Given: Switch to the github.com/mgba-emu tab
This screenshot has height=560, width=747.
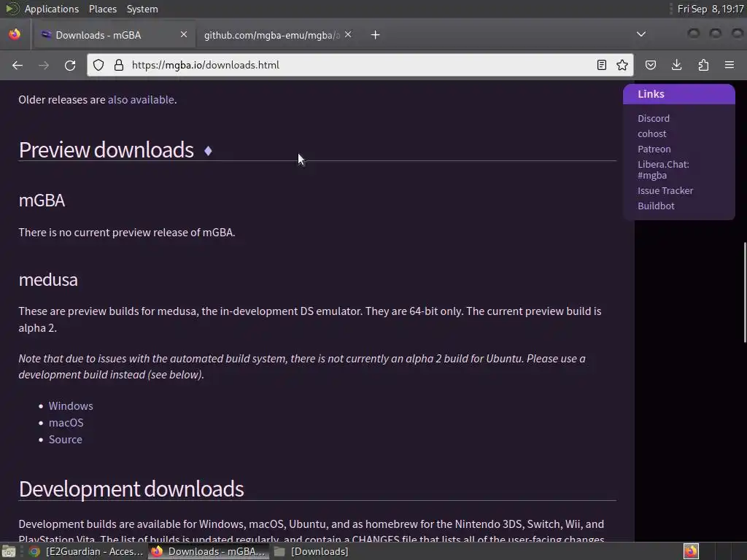Looking at the screenshot, I should (x=277, y=35).
